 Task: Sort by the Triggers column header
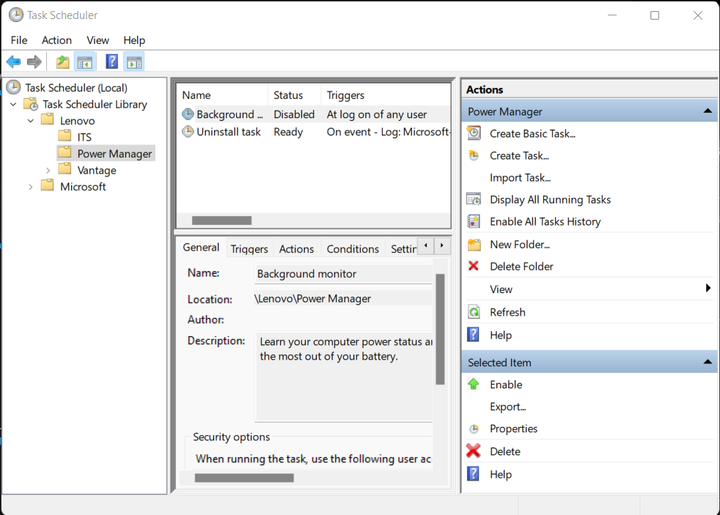point(385,95)
